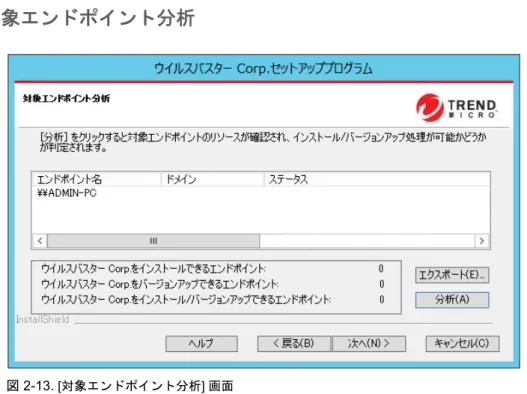Click the 対象エンドポイント分析 dialog heading

pos(67,98)
